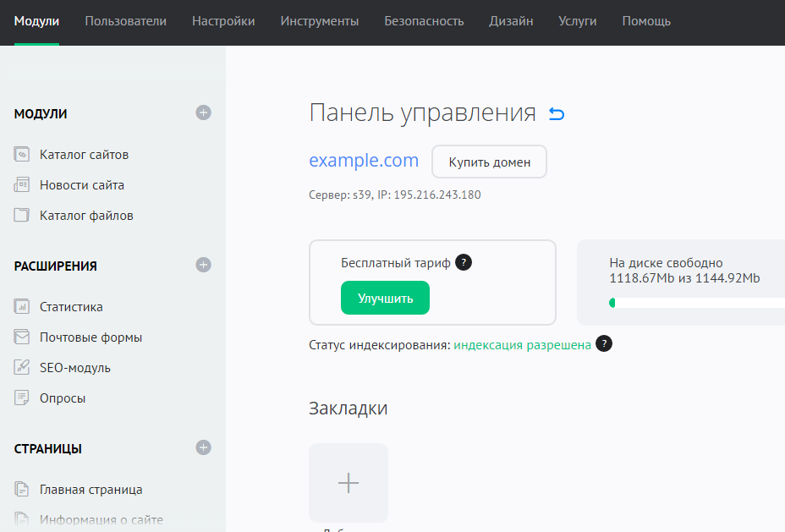This screenshot has width=785, height=532.
Task: Click the Почтовые формы envelope icon
Action: pyautogui.click(x=22, y=337)
